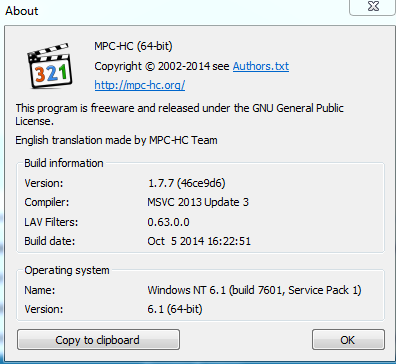Image resolution: width=396 pixels, height=364 pixels.
Task: Click the MPC-HC 321 clapperboard icon
Action: (50, 66)
